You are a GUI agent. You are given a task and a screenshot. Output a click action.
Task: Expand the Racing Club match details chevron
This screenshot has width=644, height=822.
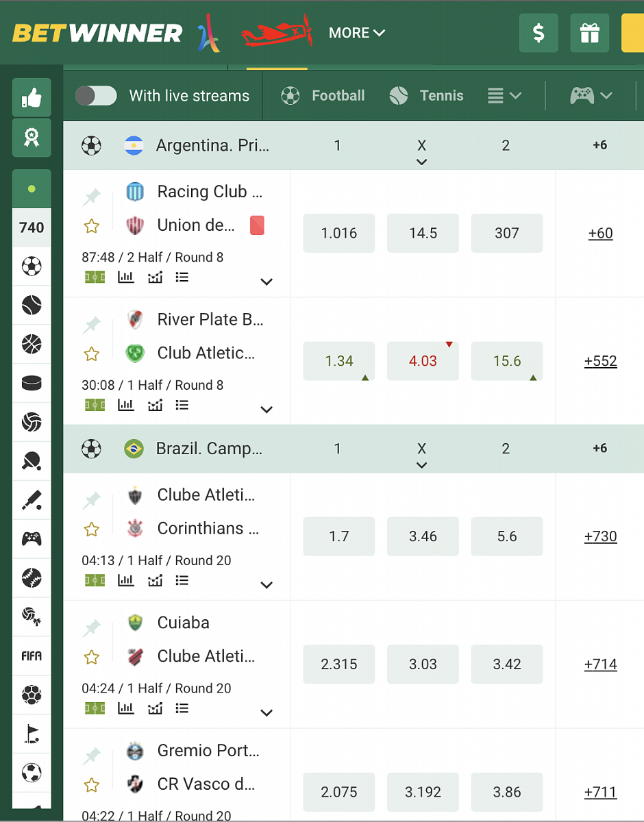point(267,282)
